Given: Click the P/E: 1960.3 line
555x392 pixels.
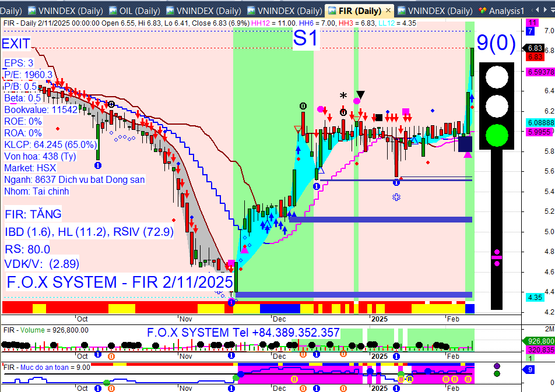Looking at the screenshot, I should pos(28,75).
